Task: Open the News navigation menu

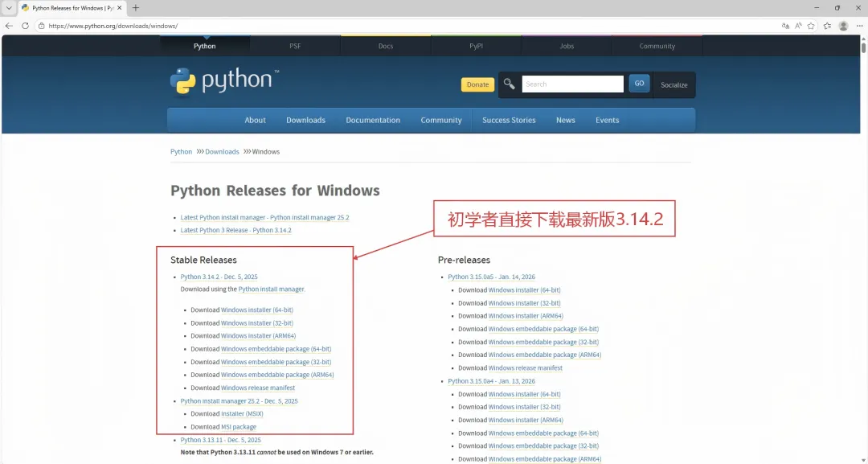Action: coord(565,120)
